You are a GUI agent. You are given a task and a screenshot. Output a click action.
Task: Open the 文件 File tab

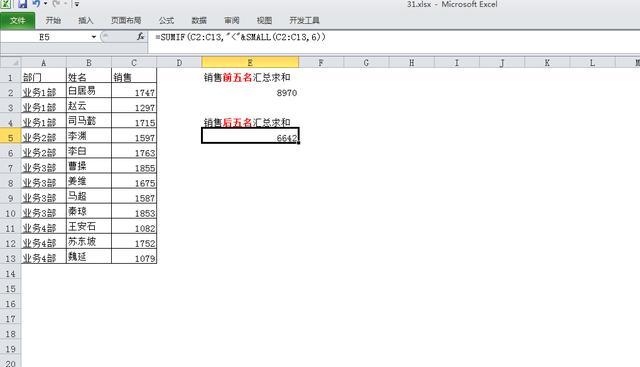click(18, 20)
